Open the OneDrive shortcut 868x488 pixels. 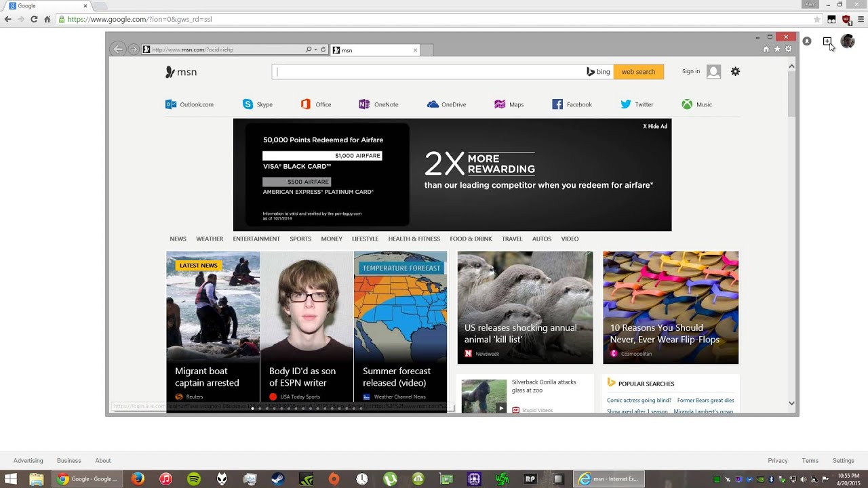pos(446,104)
